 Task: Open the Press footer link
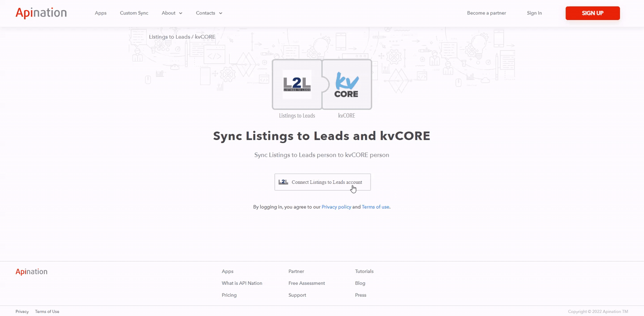coord(361,295)
